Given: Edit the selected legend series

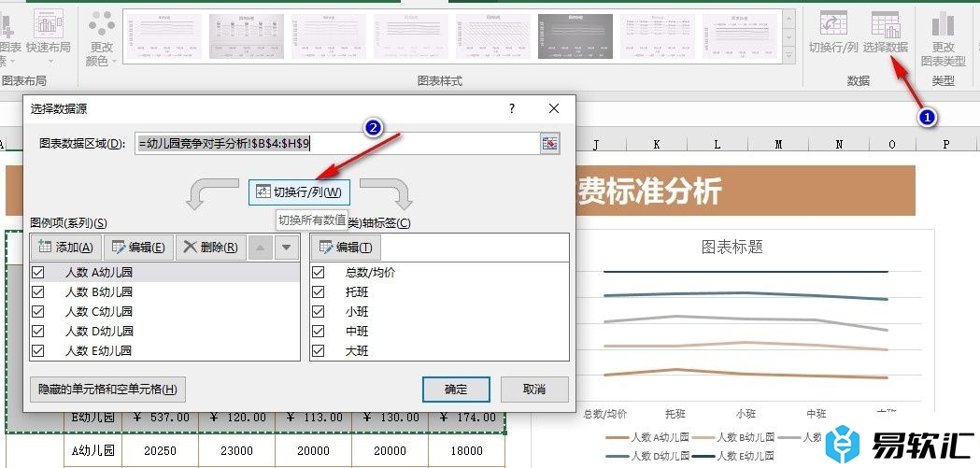Looking at the screenshot, I should tap(138, 248).
